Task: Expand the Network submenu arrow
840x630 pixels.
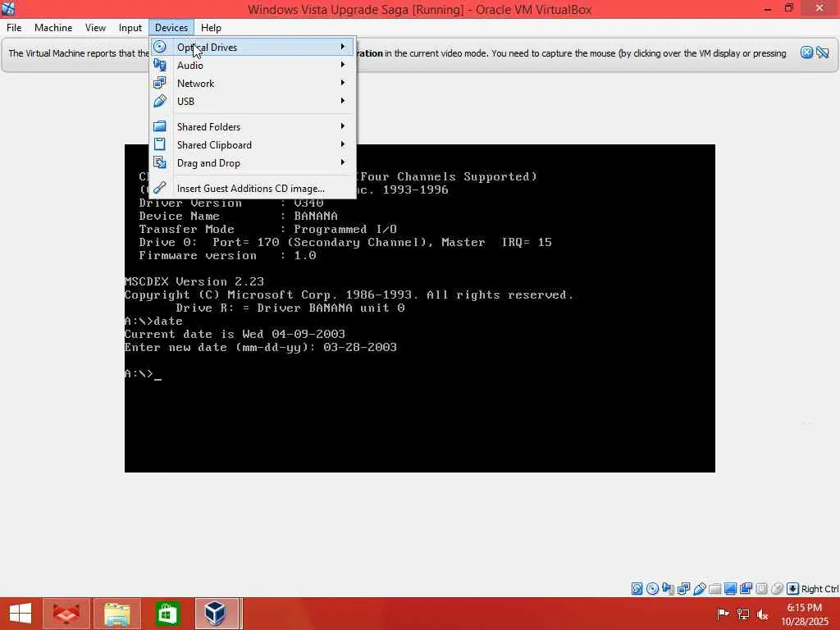Action: tap(343, 83)
